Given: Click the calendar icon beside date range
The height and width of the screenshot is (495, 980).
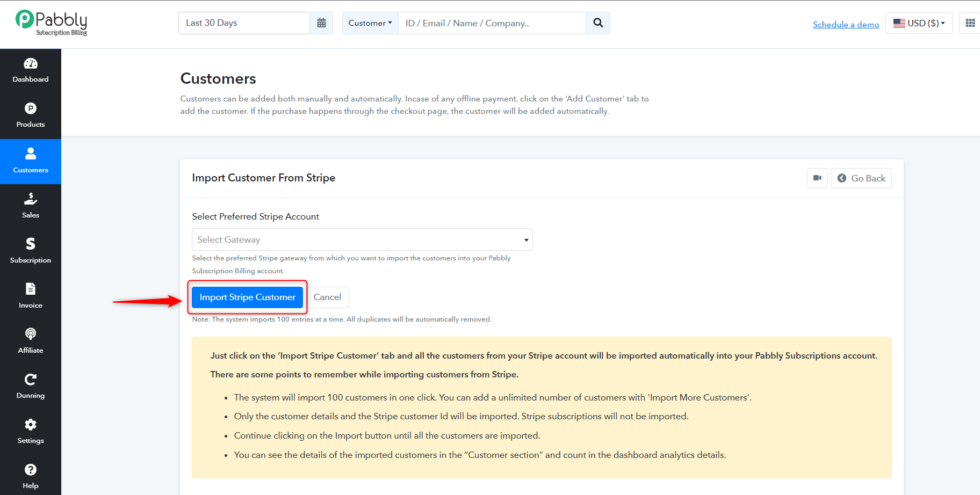Looking at the screenshot, I should [321, 23].
